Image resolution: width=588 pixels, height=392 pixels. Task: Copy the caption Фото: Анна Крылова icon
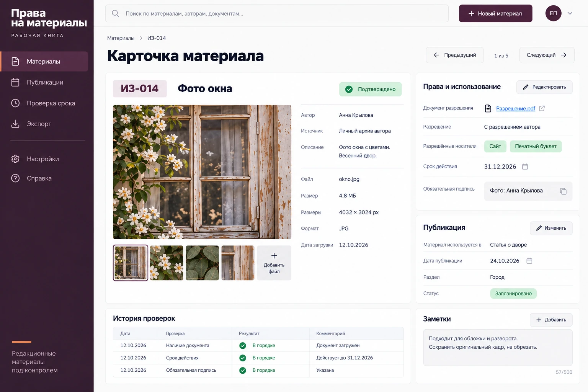click(x=563, y=191)
